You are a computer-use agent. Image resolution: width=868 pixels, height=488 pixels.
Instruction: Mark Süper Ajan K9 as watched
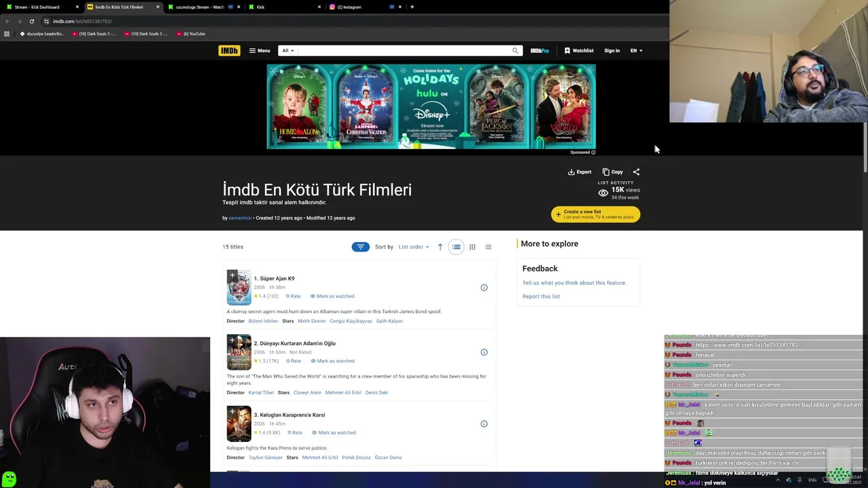[332, 296]
